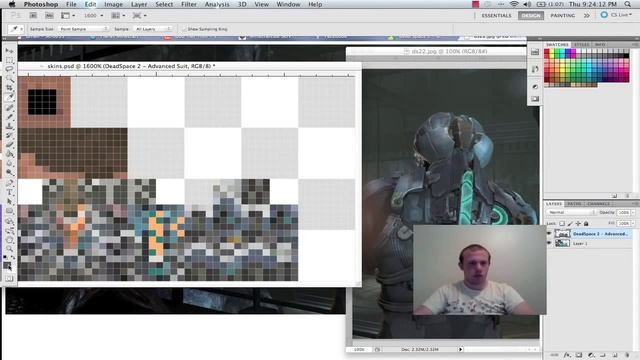Open the Arrange Documents dropdown
Screen dimensions: 640x360
118,16
